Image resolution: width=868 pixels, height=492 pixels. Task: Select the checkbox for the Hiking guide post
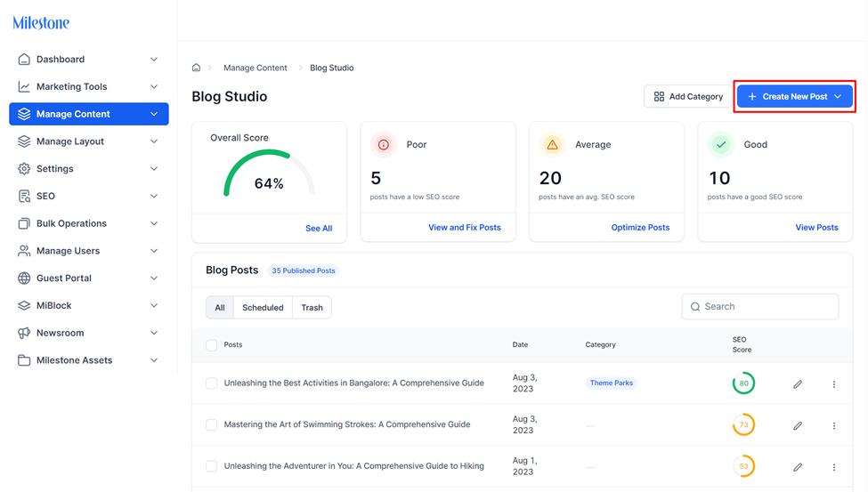(212, 466)
